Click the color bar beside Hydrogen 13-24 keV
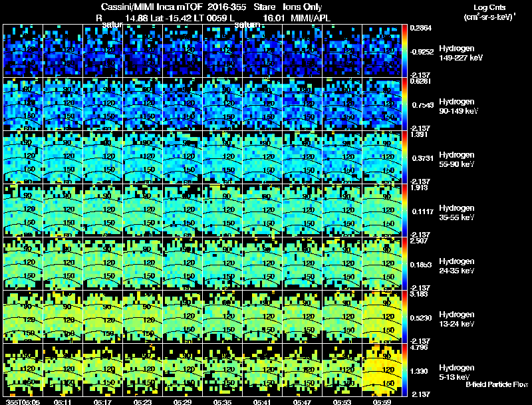532x405 pixels. coord(404,317)
